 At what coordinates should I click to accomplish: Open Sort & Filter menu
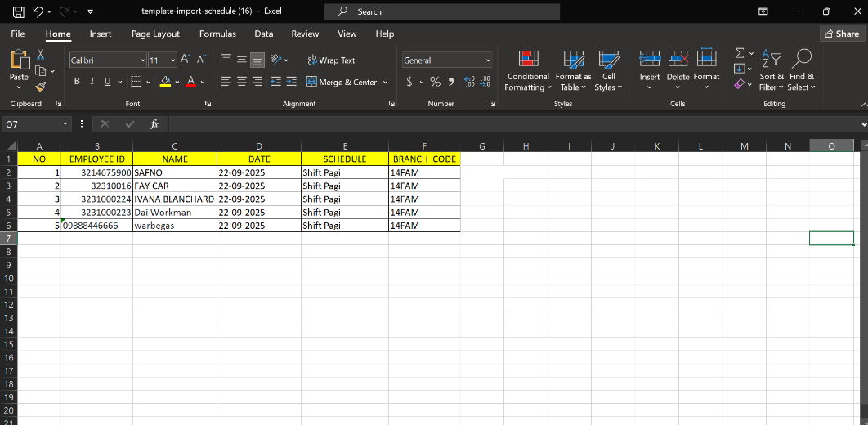click(772, 70)
